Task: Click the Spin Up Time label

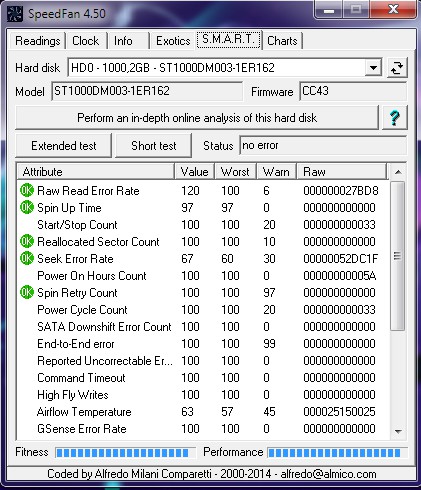Action: click(x=69, y=208)
